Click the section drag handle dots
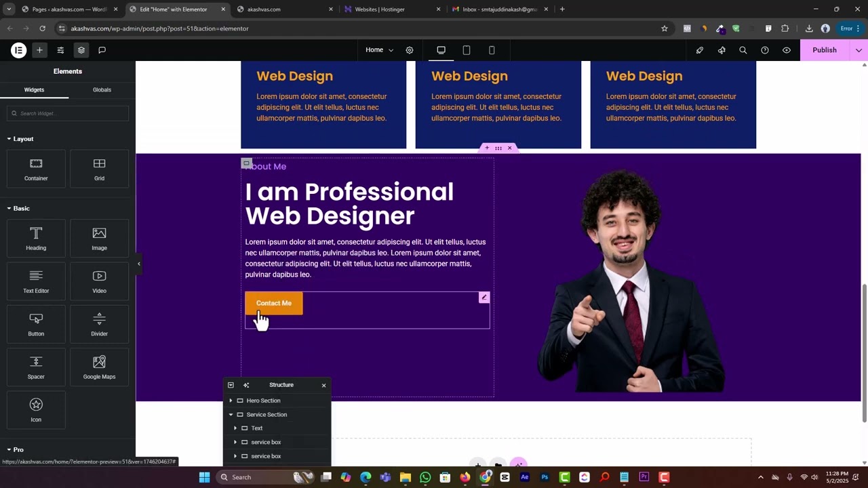 [x=498, y=148]
